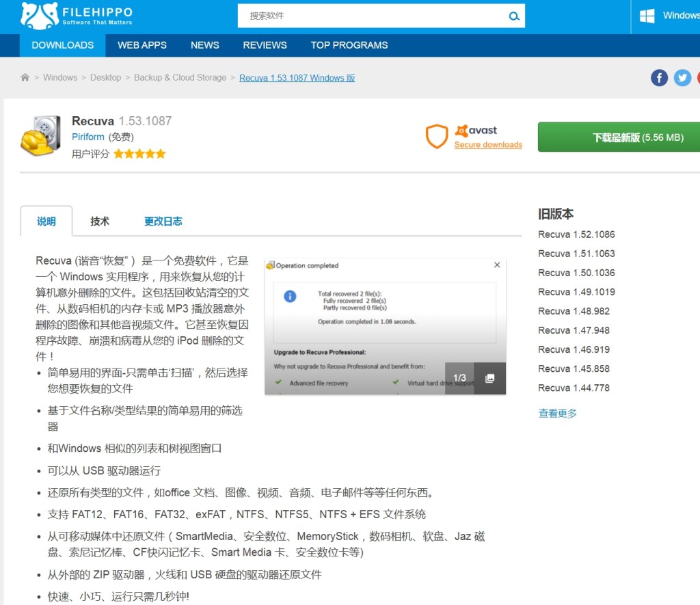The height and width of the screenshot is (605, 700).
Task: Open the Piriform developer link
Action: point(88,137)
